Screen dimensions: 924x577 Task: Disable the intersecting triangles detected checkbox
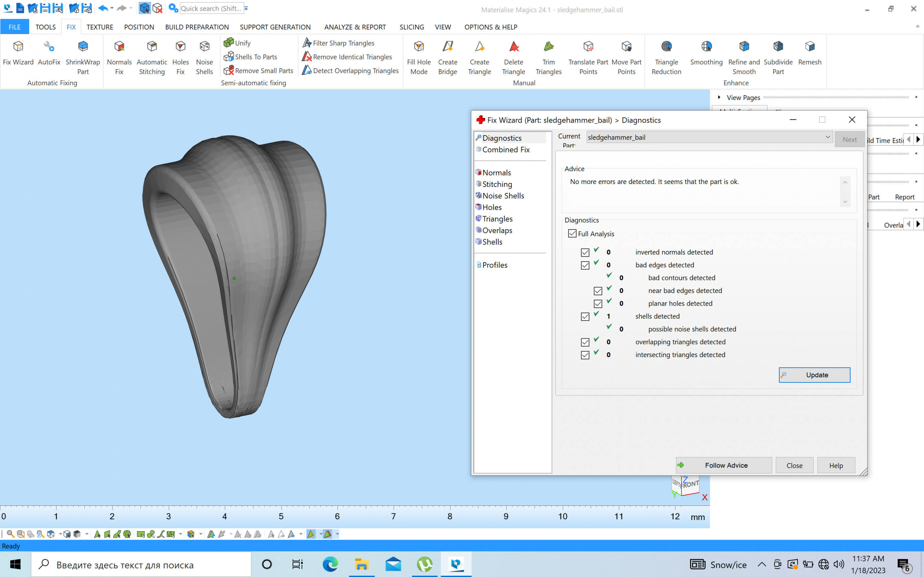point(585,355)
